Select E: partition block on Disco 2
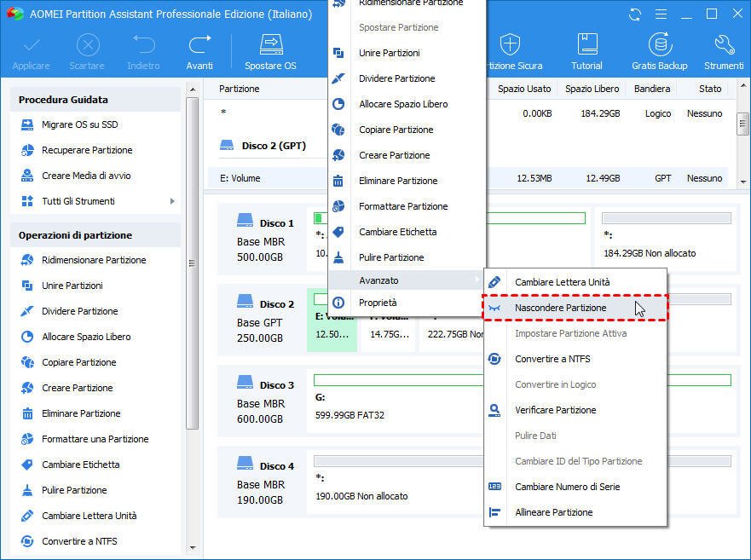Image resolution: width=751 pixels, height=560 pixels. pyautogui.click(x=332, y=320)
